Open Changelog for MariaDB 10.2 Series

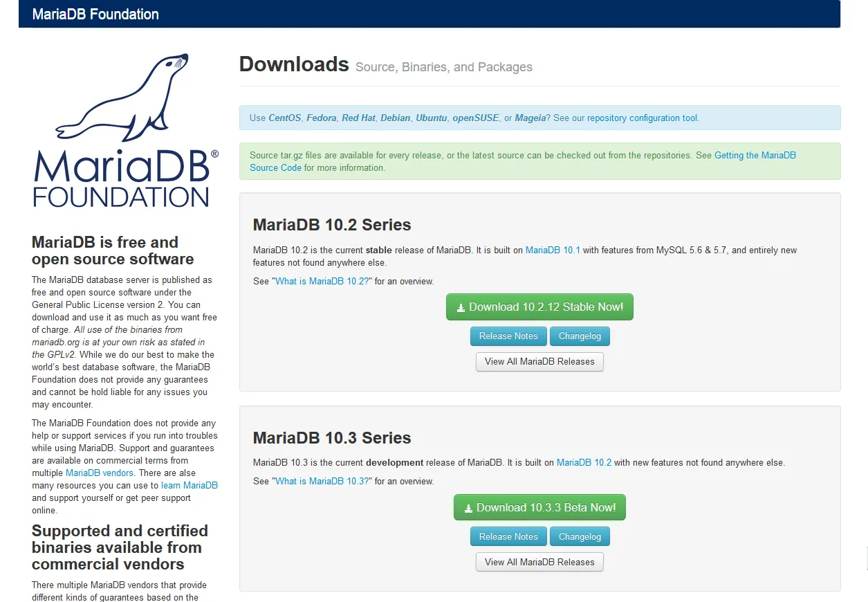tap(580, 336)
